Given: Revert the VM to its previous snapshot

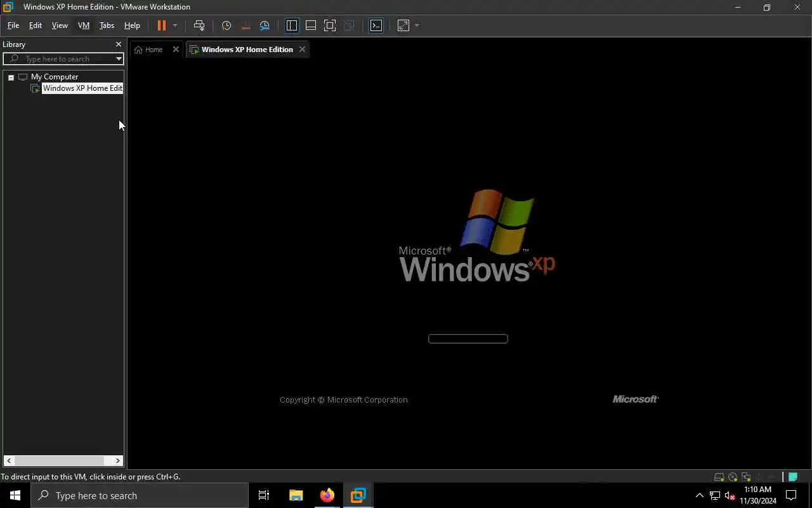Looking at the screenshot, I should pyautogui.click(x=246, y=25).
